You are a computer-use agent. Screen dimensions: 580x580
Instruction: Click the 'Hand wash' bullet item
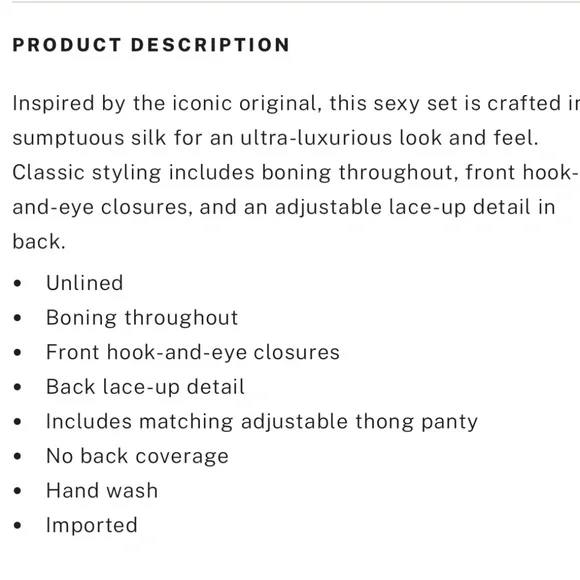pos(102,490)
